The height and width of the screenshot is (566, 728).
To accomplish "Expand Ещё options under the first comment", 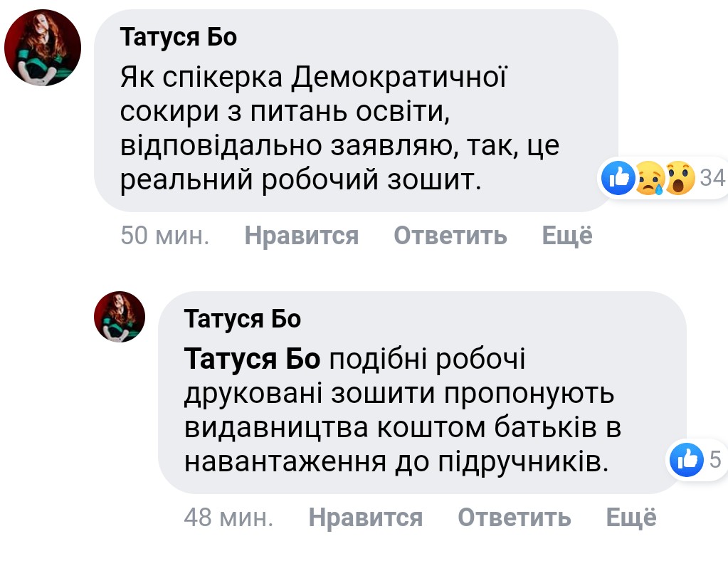I will coord(567,235).
